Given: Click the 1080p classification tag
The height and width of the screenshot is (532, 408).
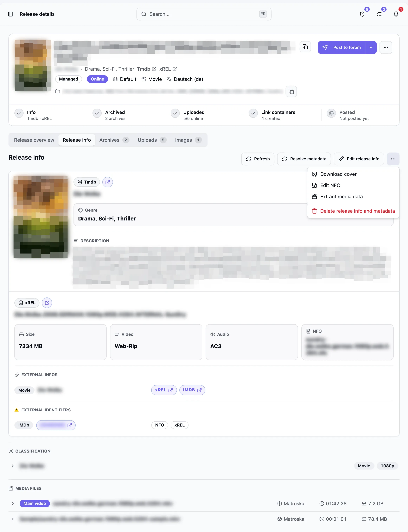Looking at the screenshot, I should pos(387,466).
